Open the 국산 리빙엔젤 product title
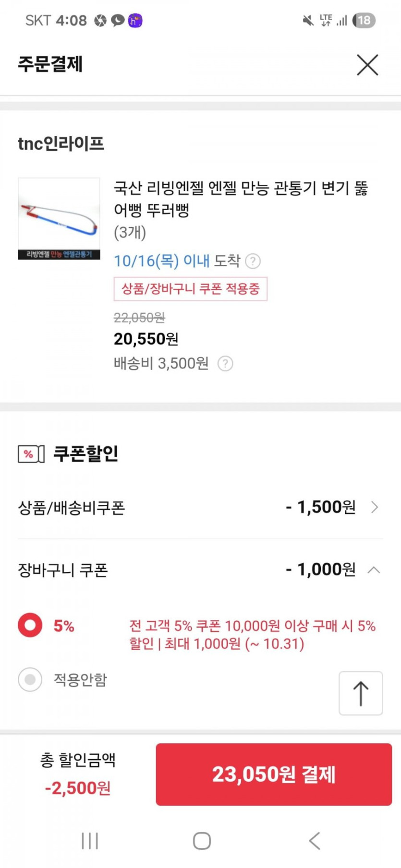401x868 pixels. coord(240,199)
